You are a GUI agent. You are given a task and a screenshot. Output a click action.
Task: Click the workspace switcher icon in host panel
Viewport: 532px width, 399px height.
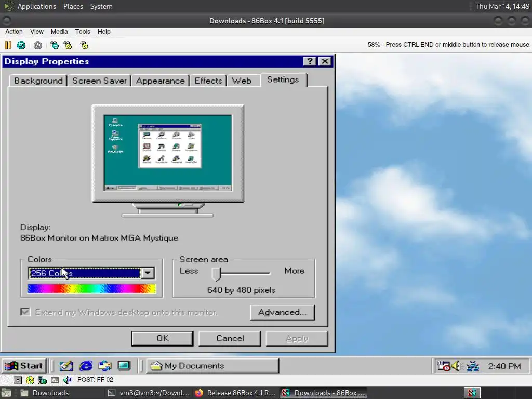472,393
